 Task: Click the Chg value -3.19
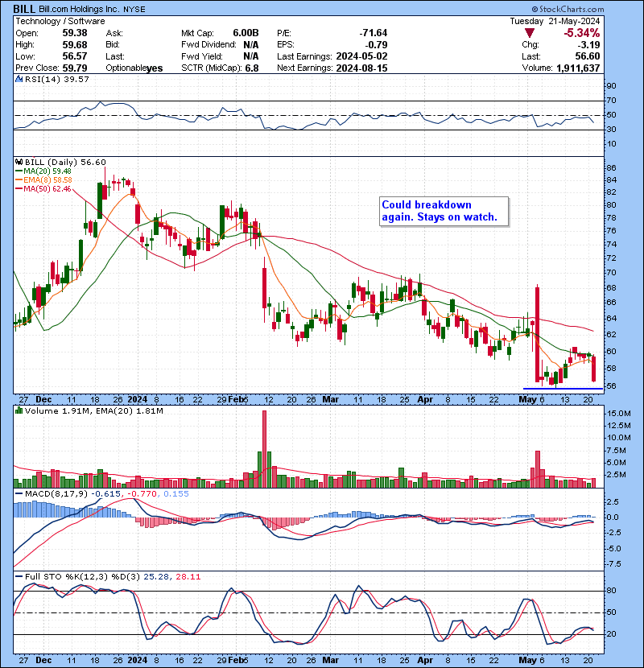[x=588, y=45]
